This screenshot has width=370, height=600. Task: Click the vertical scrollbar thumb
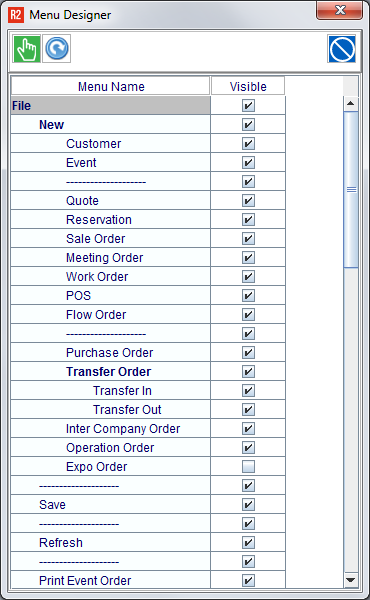[351, 189]
